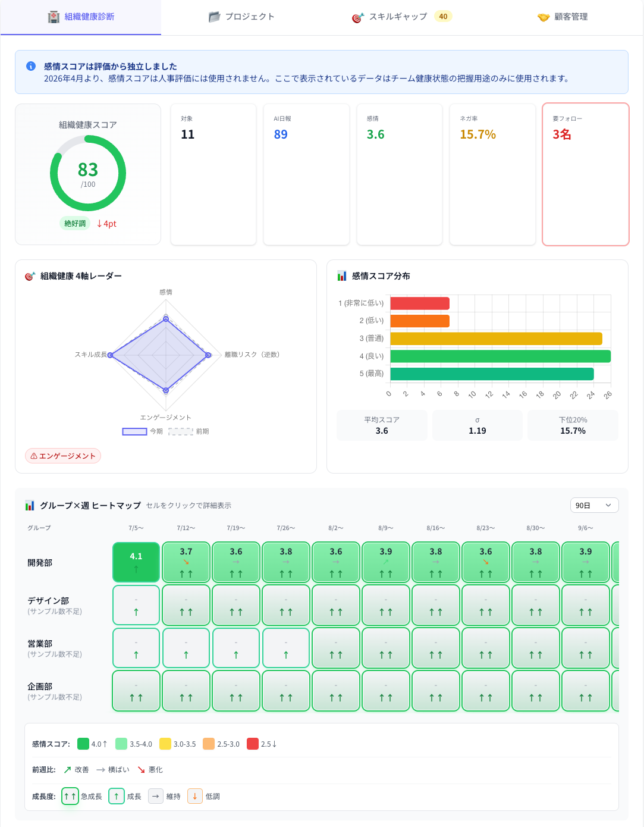Open the スキルギャップ tab
The height and width of the screenshot is (827, 644).
(402, 17)
